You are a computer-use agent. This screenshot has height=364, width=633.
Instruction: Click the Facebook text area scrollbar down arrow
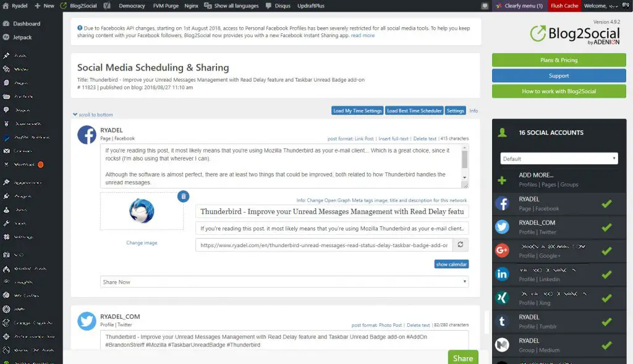click(465, 177)
